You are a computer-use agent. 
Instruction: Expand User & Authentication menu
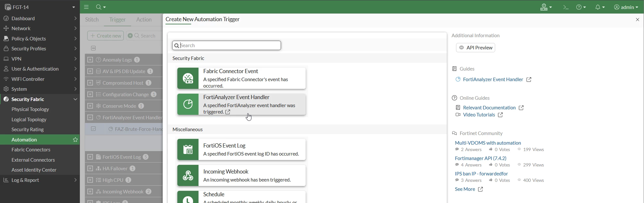pos(40,69)
